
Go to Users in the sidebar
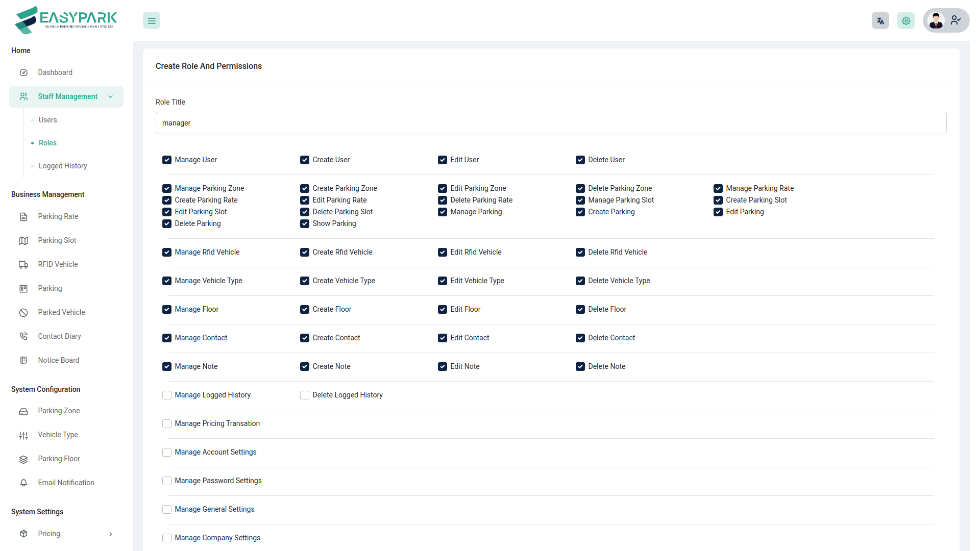pyautogui.click(x=47, y=120)
